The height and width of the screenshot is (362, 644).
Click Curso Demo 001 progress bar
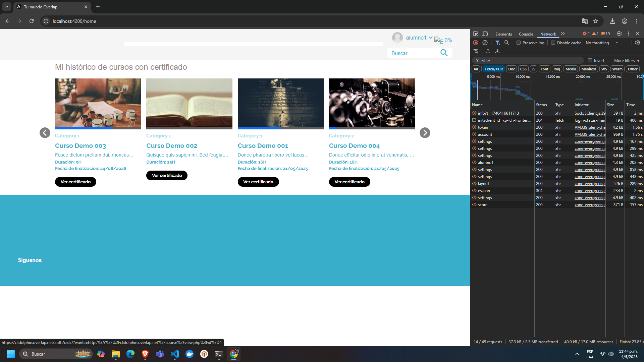(280, 128)
